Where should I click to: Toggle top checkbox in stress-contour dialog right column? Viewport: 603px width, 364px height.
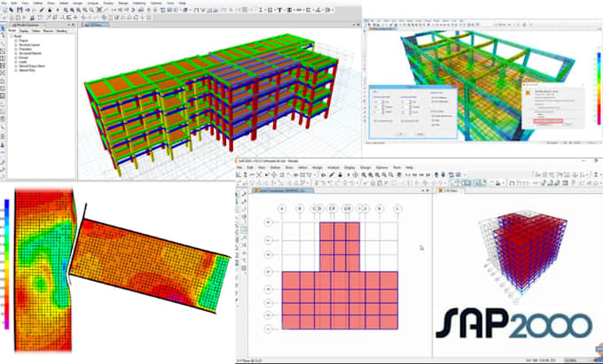(x=433, y=97)
